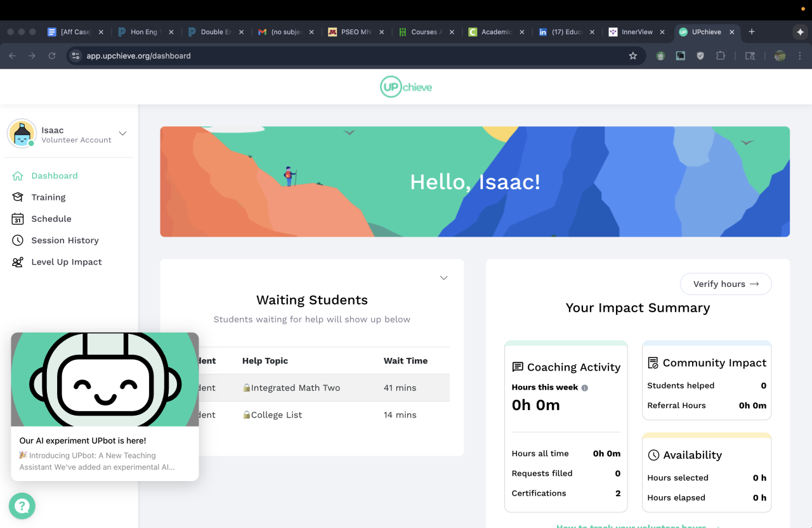Click the "14 mins" wait time
This screenshot has width=812, height=528.
tap(400, 415)
